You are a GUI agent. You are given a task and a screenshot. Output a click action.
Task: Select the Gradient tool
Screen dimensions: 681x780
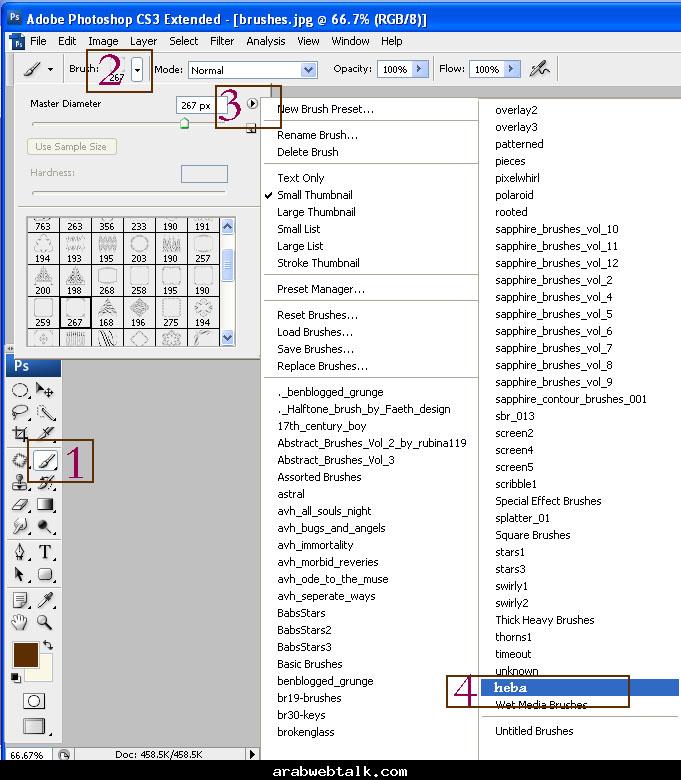[x=45, y=504]
